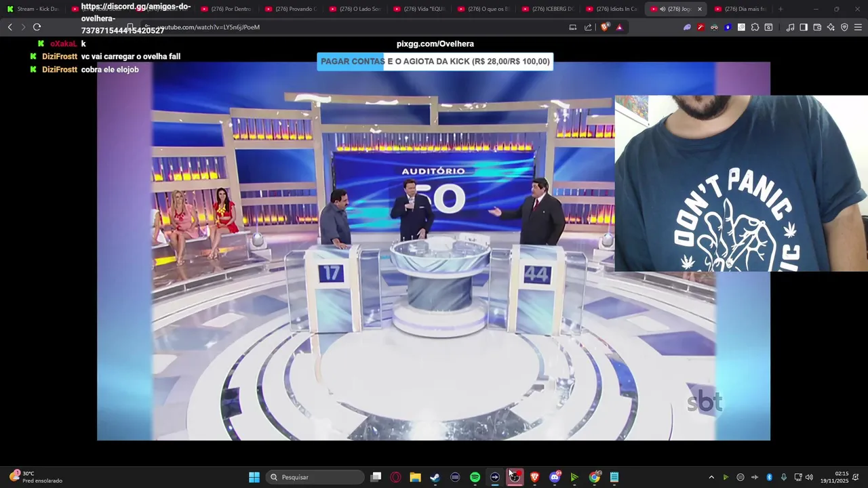
Task: Open the Brave browser taskbar icon
Action: pos(534,477)
